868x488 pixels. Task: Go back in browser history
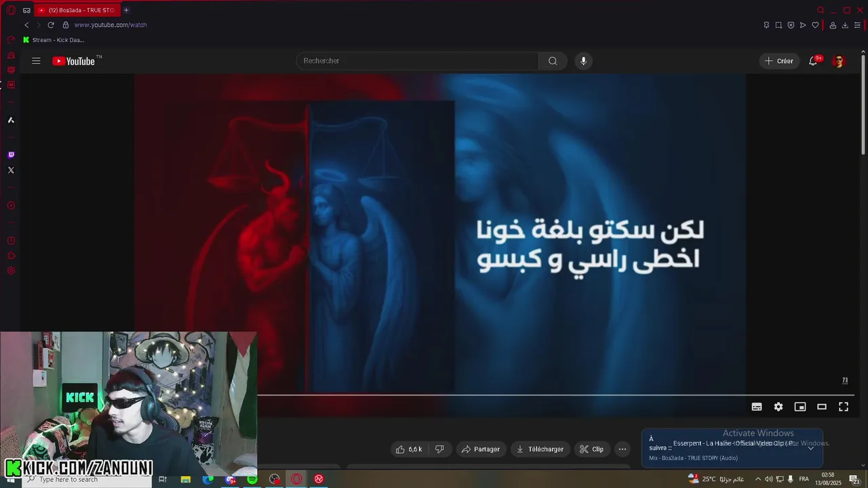pyautogui.click(x=26, y=25)
